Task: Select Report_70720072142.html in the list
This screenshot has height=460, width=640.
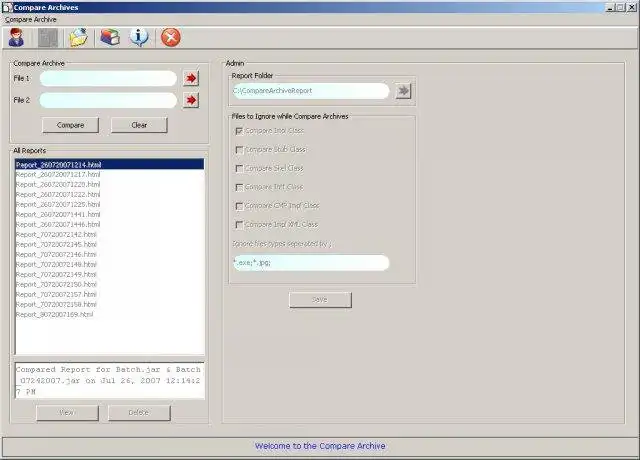Action: [x=109, y=235]
